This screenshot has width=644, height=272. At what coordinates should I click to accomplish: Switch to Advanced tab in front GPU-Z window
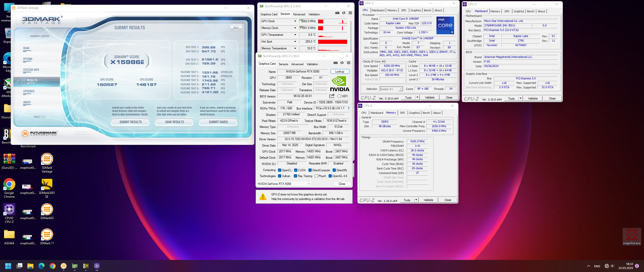click(297, 64)
